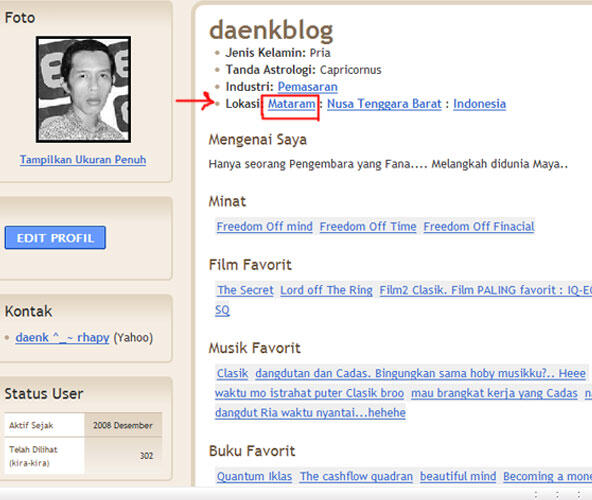
Task: Click the Tanda Astrologi Capricornus text
Action: point(304,70)
